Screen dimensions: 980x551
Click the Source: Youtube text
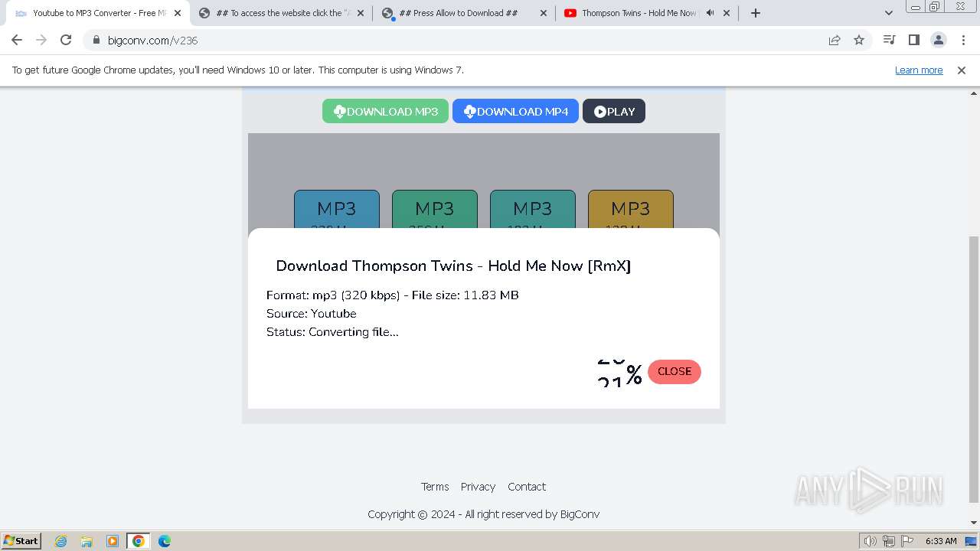pos(312,313)
